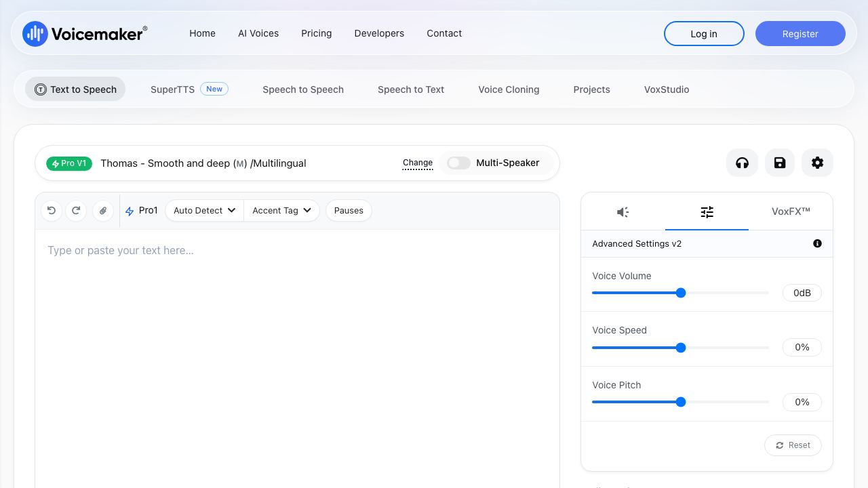Click the Voicemaker logo

tap(85, 33)
